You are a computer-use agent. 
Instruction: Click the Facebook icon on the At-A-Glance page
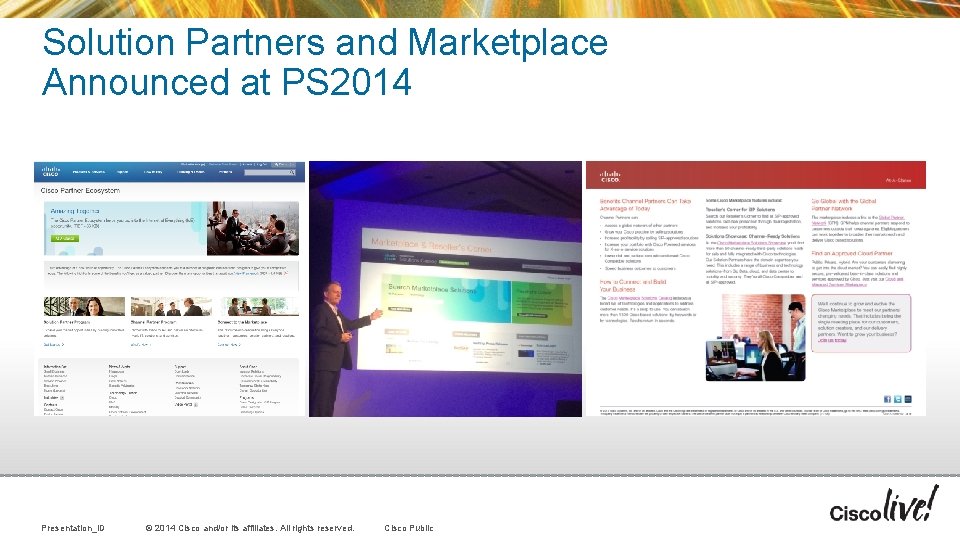click(887, 399)
